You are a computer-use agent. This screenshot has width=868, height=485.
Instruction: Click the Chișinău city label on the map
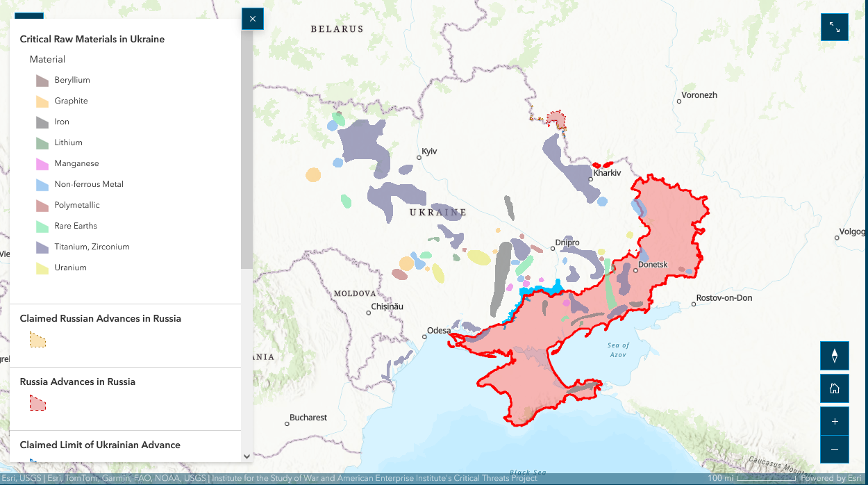pyautogui.click(x=387, y=306)
